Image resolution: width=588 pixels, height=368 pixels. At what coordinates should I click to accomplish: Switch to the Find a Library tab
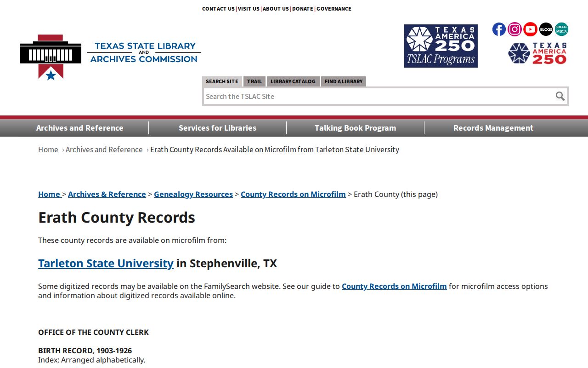(344, 81)
